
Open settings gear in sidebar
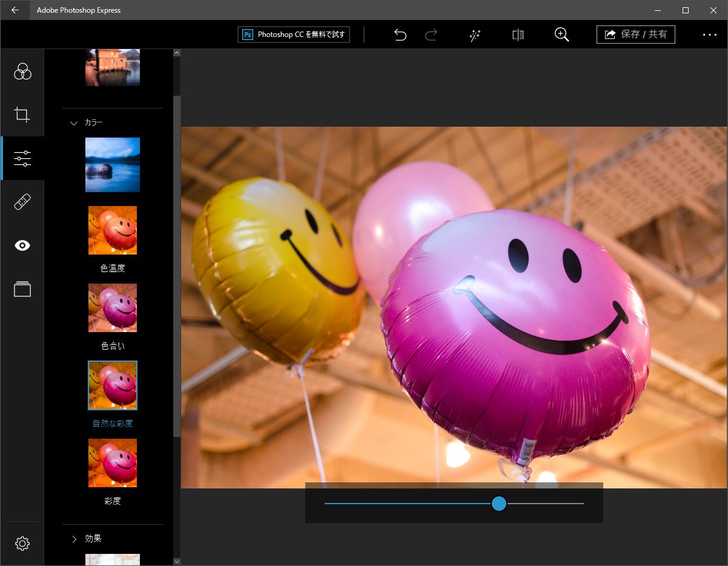click(x=22, y=544)
